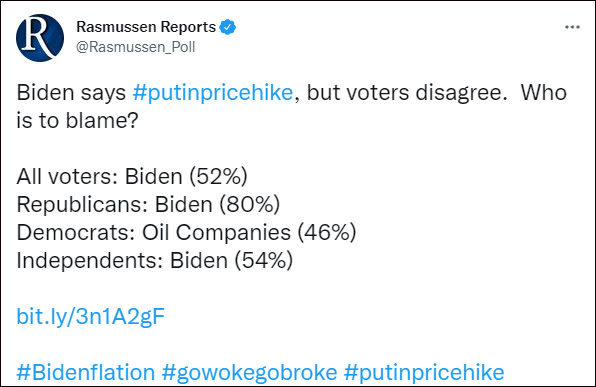
Task: Click the 'Oil Companies' words
Action: (216, 232)
